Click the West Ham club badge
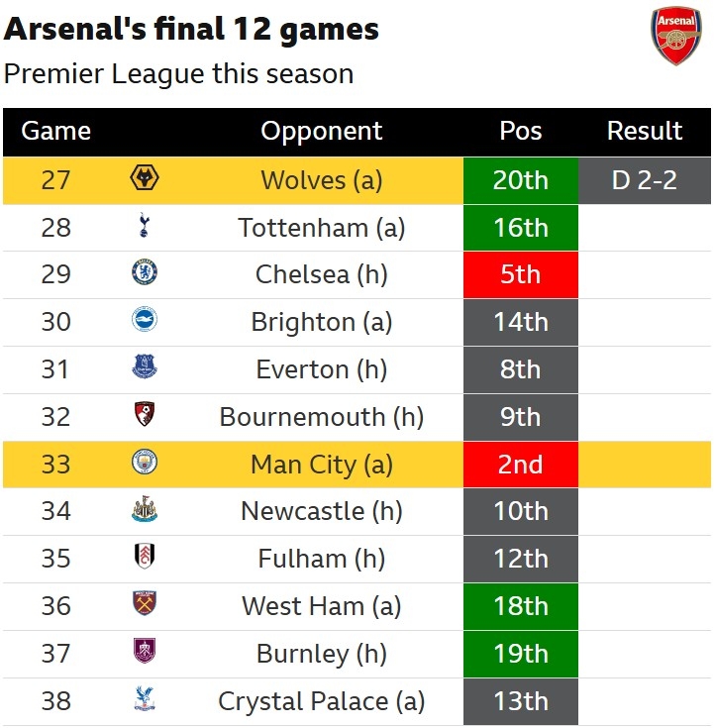 [145, 605]
